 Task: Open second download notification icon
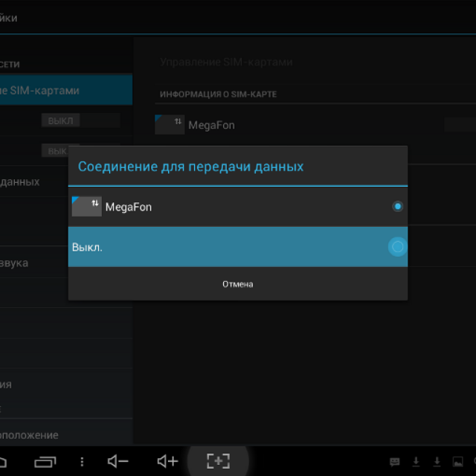pos(437,462)
